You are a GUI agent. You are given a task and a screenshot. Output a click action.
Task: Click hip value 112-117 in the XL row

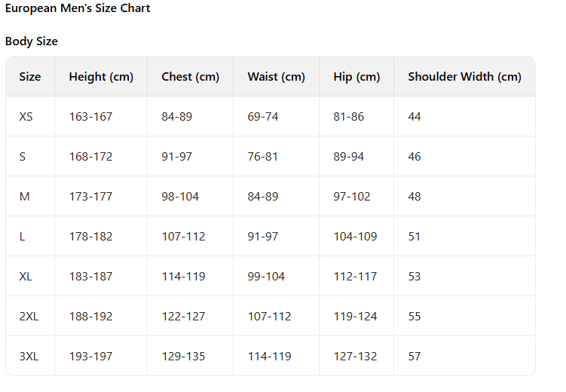[355, 277]
